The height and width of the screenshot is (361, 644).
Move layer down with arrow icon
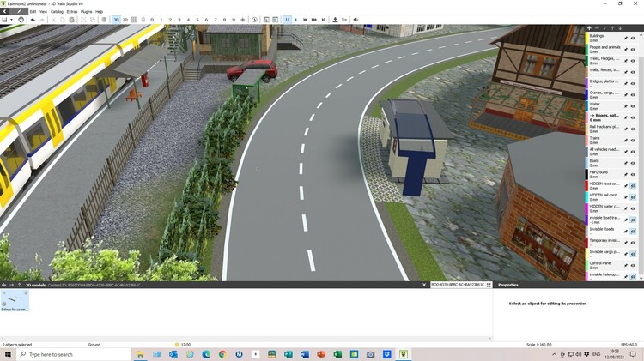[x=620, y=28]
